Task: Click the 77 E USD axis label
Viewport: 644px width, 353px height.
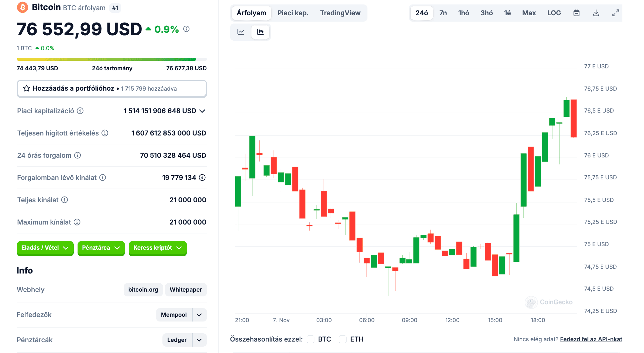Action: [596, 66]
